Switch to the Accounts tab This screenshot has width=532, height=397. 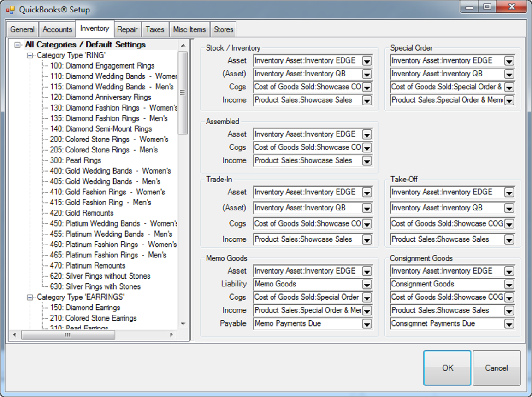57,29
